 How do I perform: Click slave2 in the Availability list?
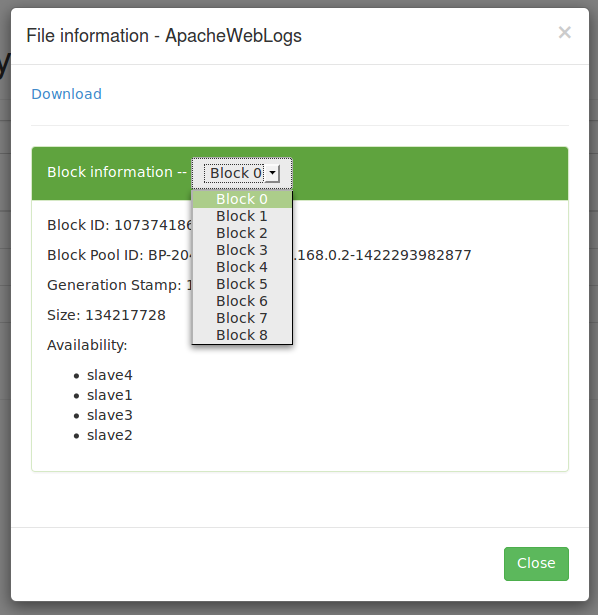(110, 435)
